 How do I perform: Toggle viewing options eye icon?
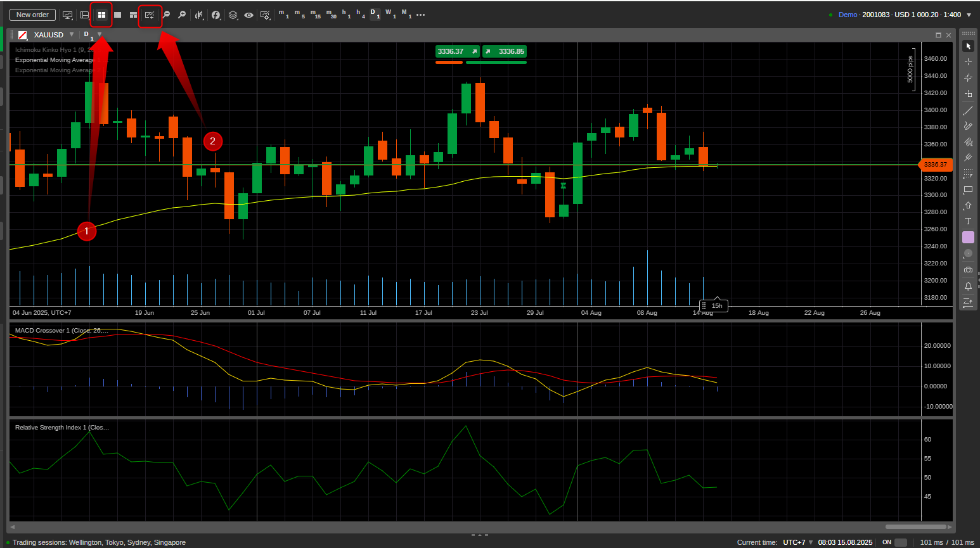point(248,15)
